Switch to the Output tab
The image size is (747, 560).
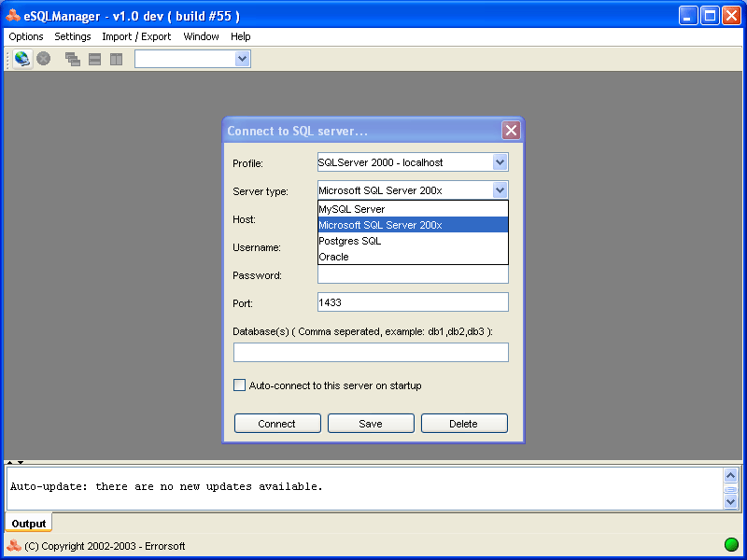coord(29,524)
